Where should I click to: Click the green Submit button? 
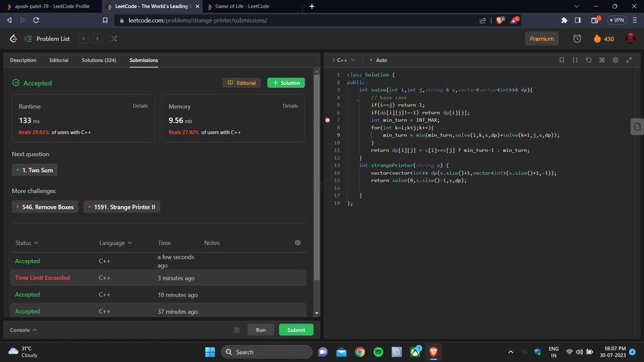click(296, 330)
